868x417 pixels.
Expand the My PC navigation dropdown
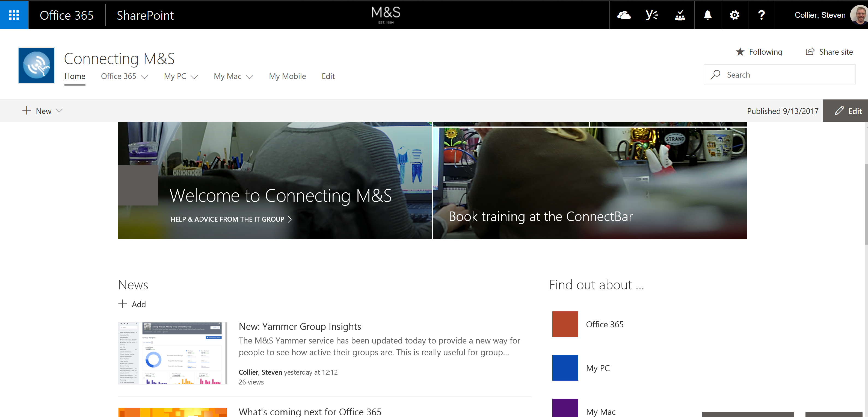[x=180, y=76]
